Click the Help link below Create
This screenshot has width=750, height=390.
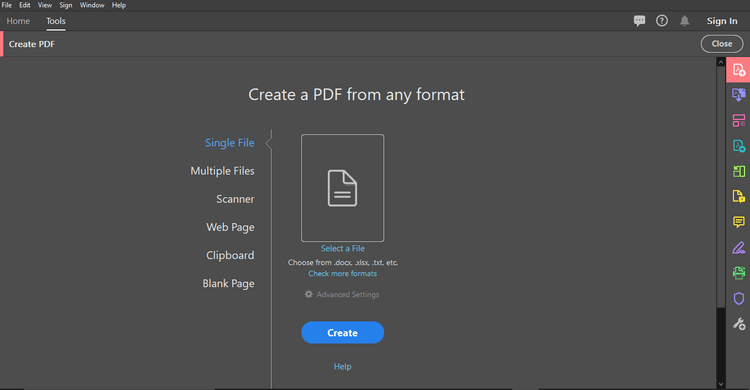click(342, 367)
